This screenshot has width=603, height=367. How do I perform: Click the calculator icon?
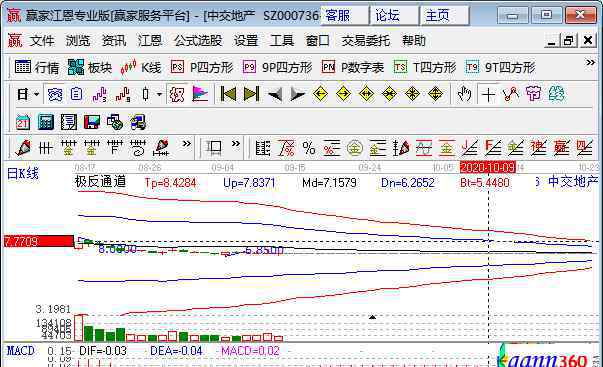click(46, 122)
